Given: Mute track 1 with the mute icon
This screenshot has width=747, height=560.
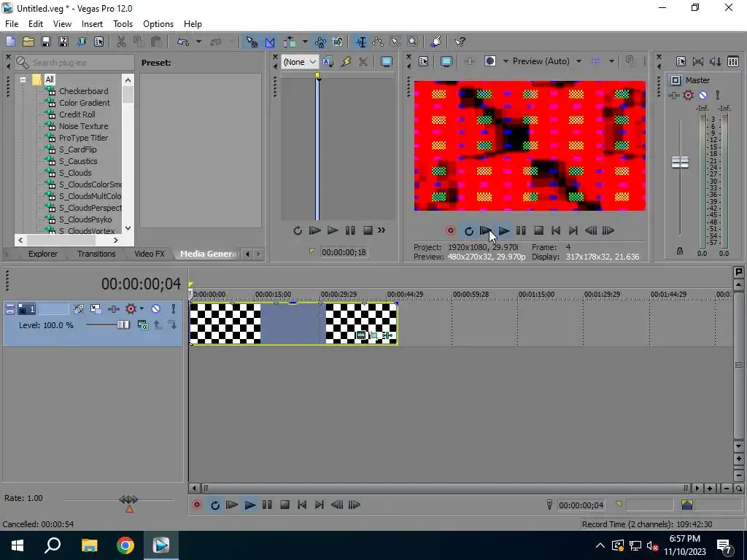Looking at the screenshot, I should click(156, 309).
